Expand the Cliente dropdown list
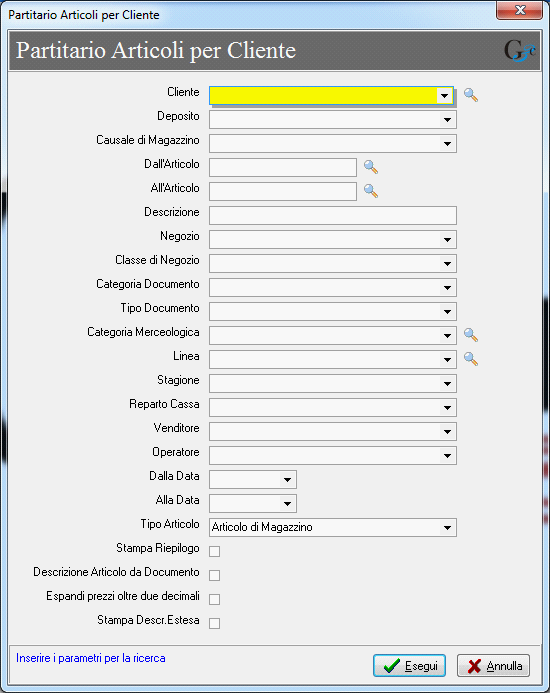Screen dimensions: 550x693 (x=444, y=95)
